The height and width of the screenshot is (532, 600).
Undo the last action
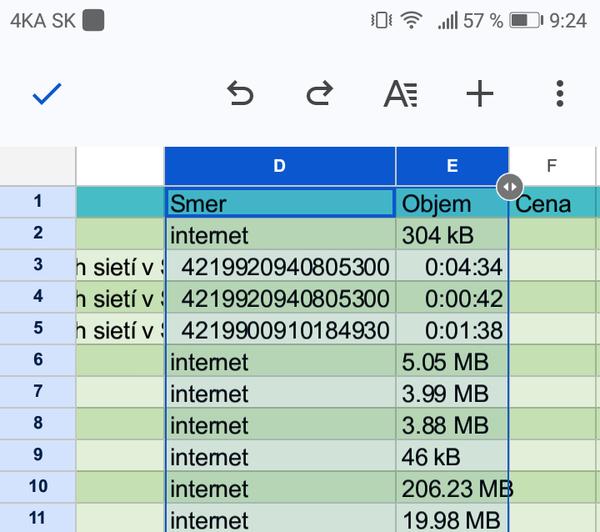(240, 94)
